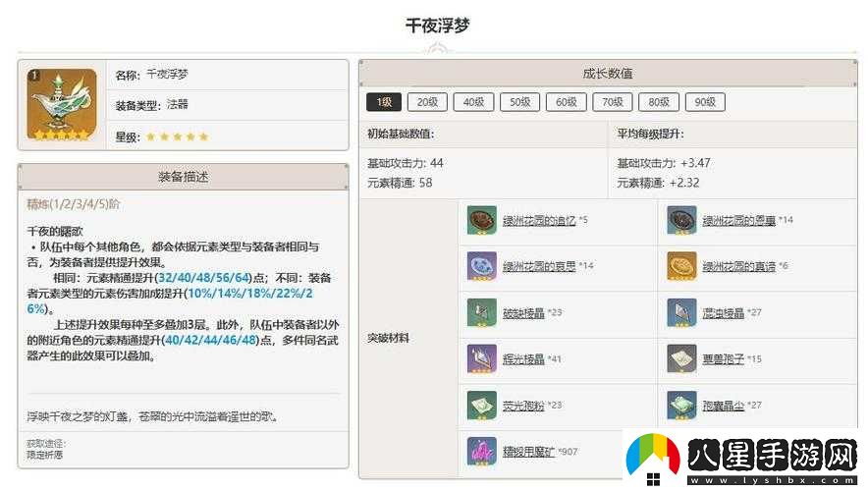Click the 绿洲花园的真谛 golden material icon
The height and width of the screenshot is (491, 868).
click(x=681, y=266)
